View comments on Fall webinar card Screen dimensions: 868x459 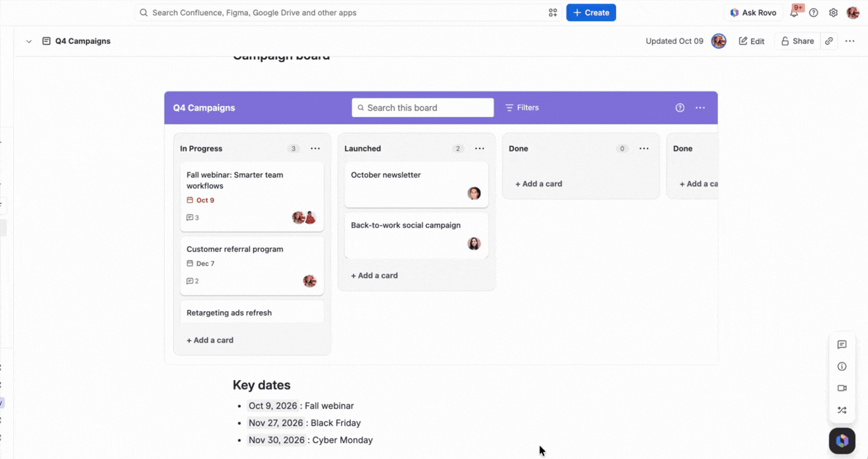(193, 218)
